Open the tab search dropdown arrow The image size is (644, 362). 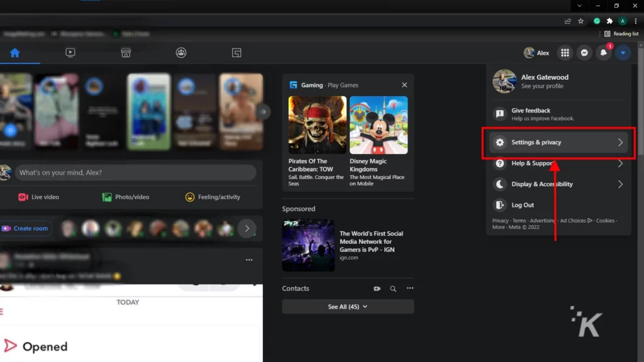click(579, 6)
